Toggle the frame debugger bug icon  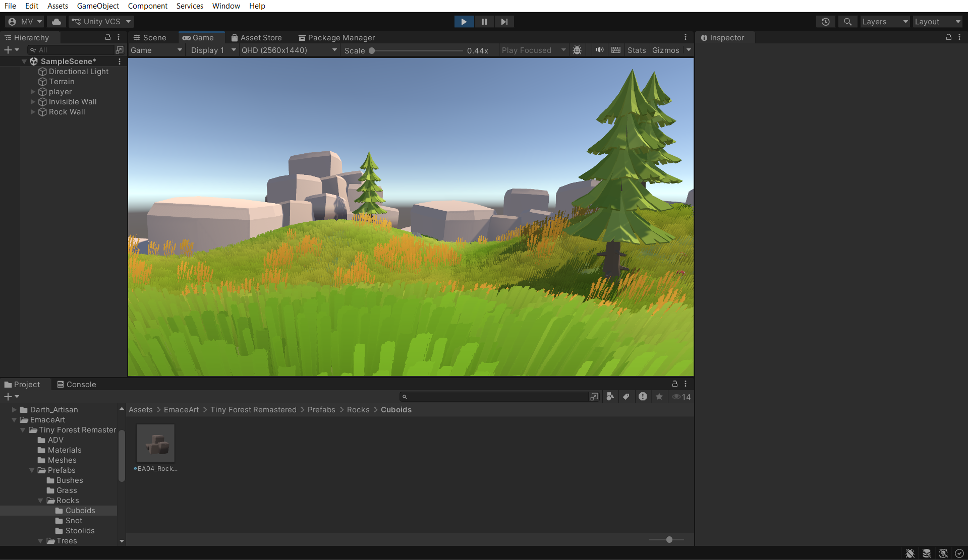coord(577,50)
